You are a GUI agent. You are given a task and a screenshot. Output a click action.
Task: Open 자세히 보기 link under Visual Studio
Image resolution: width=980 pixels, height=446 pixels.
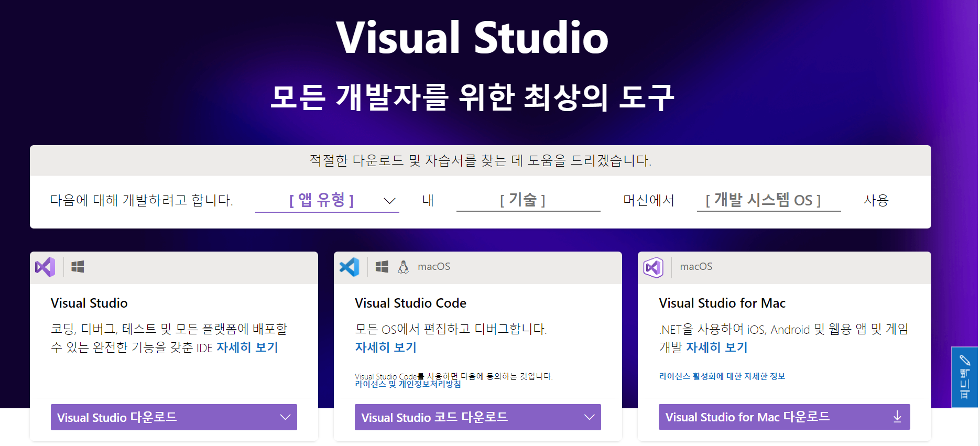click(x=247, y=347)
